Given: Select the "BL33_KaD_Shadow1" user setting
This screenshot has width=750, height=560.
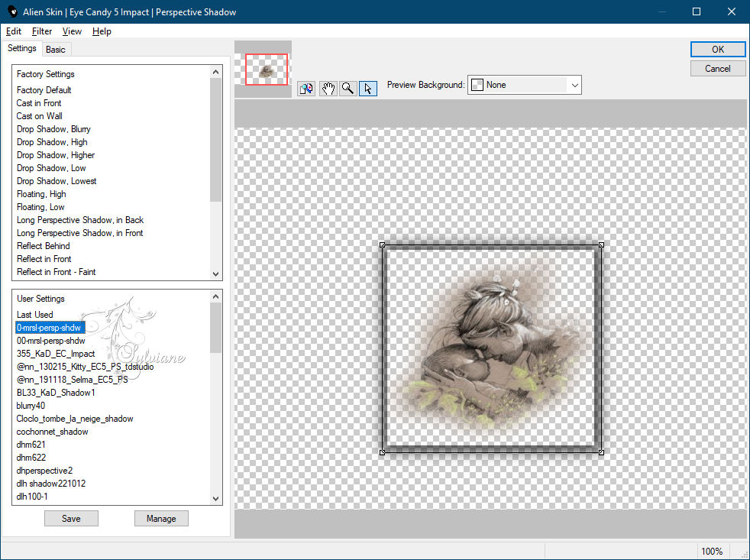Looking at the screenshot, I should point(56,393).
